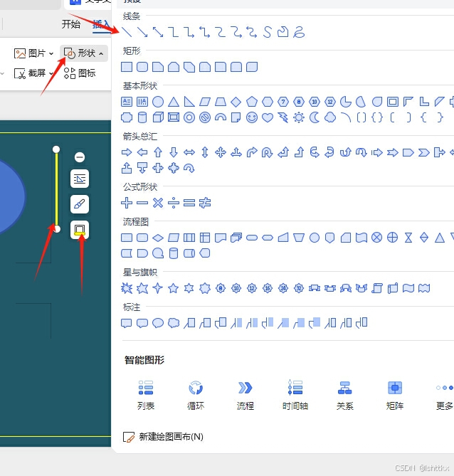Viewport: 454px width, 476px height.
Task: Pick the flowchart decision diamond
Action: coord(158,238)
